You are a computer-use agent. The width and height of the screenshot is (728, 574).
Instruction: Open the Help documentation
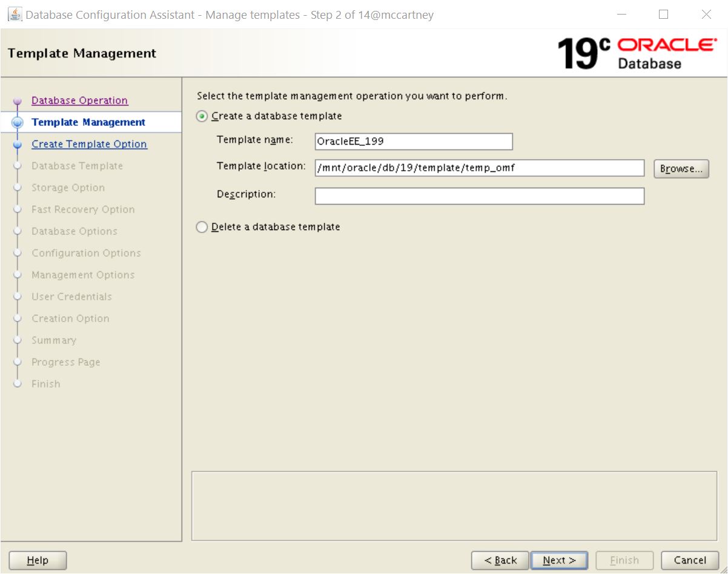(38, 561)
